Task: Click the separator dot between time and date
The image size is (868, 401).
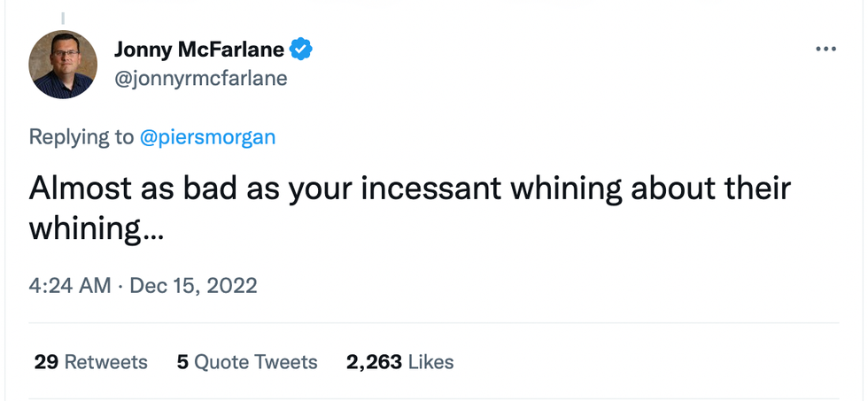Action: [x=120, y=286]
